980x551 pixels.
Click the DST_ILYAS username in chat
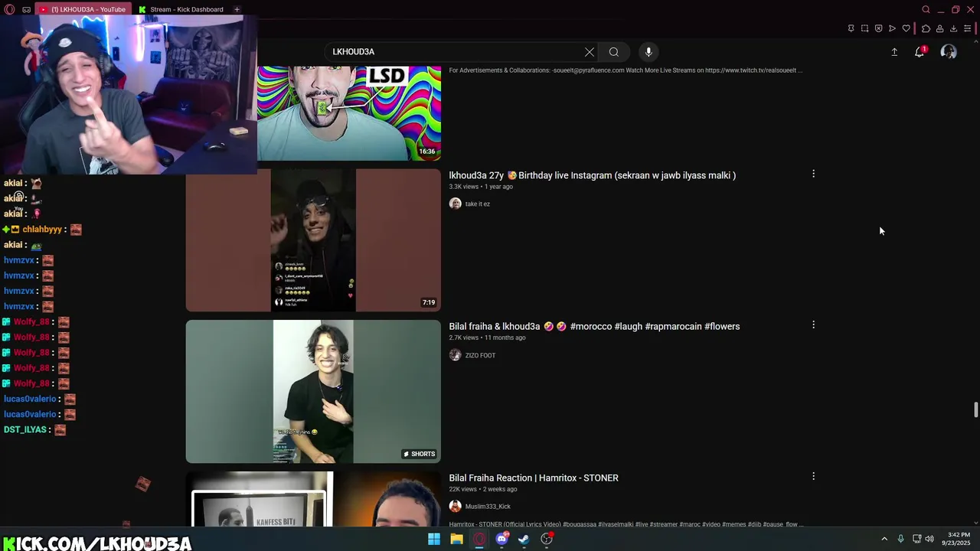25,430
